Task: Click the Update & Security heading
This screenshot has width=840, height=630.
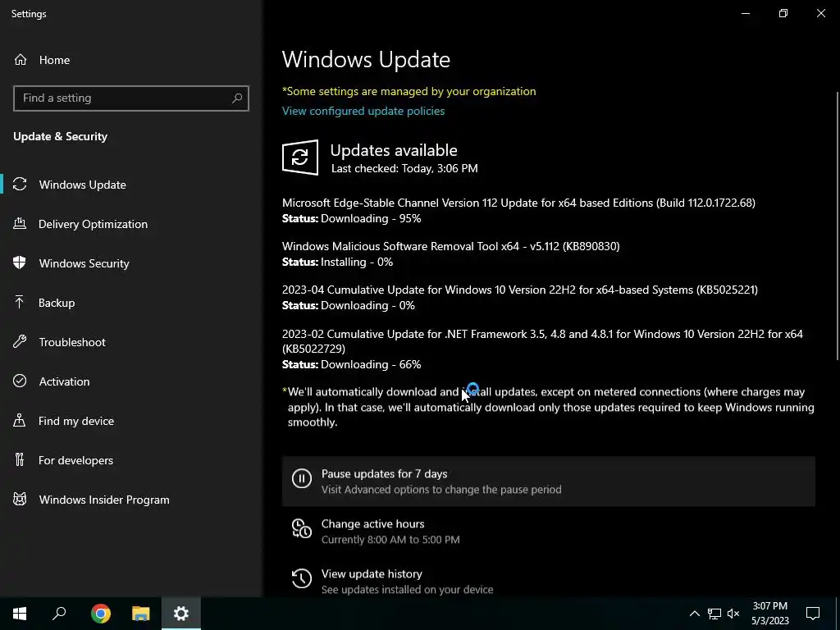Action: (x=61, y=136)
